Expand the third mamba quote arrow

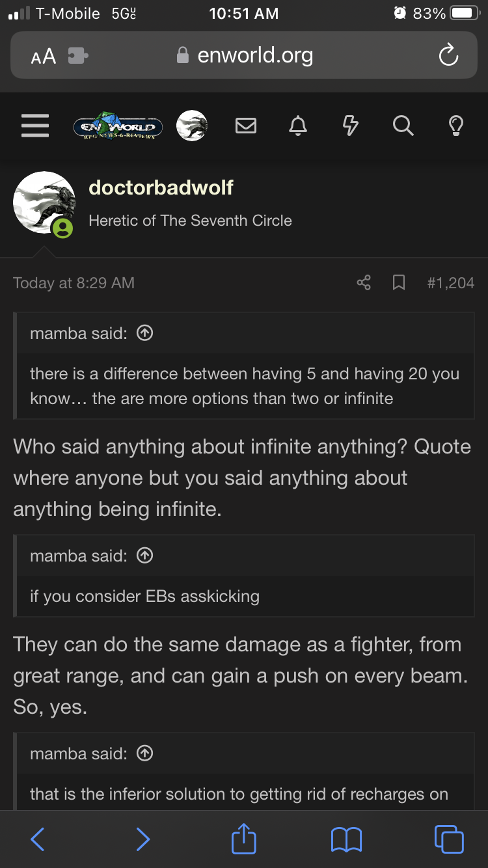[144, 753]
